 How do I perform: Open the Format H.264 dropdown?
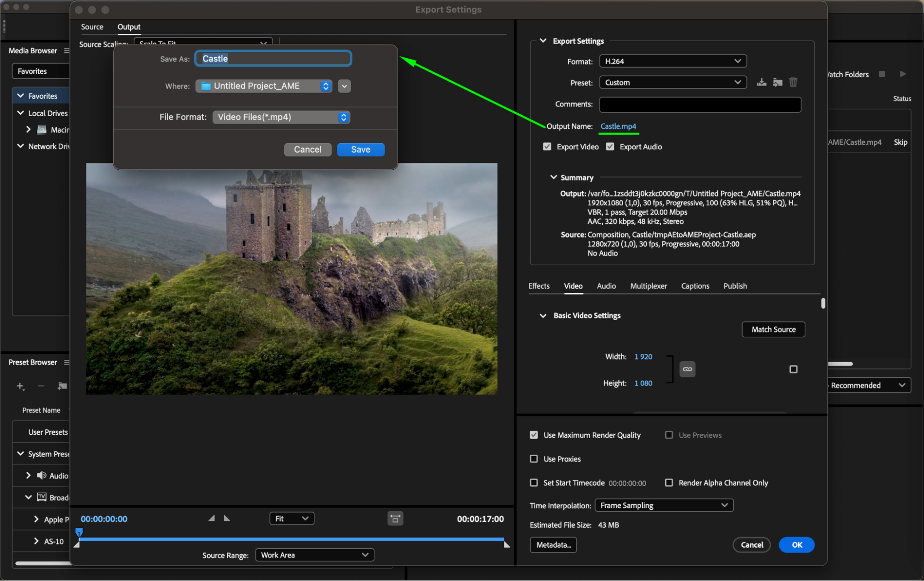[x=673, y=61]
